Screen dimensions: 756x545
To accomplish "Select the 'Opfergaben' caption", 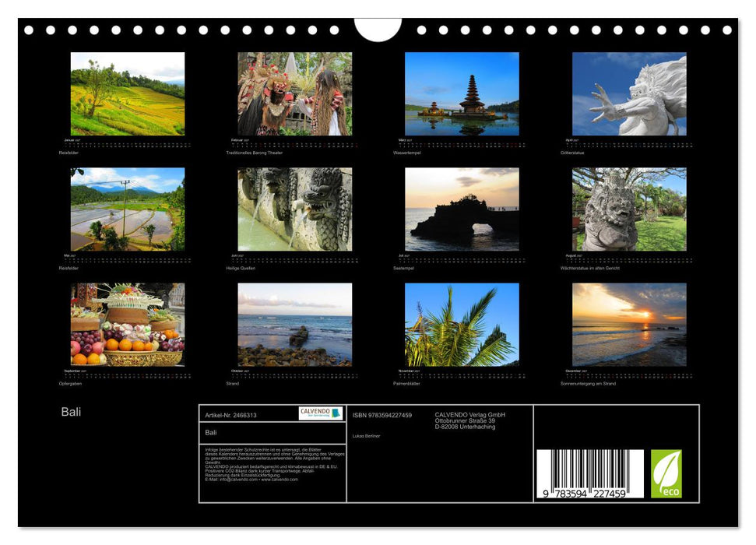I will (70, 384).
